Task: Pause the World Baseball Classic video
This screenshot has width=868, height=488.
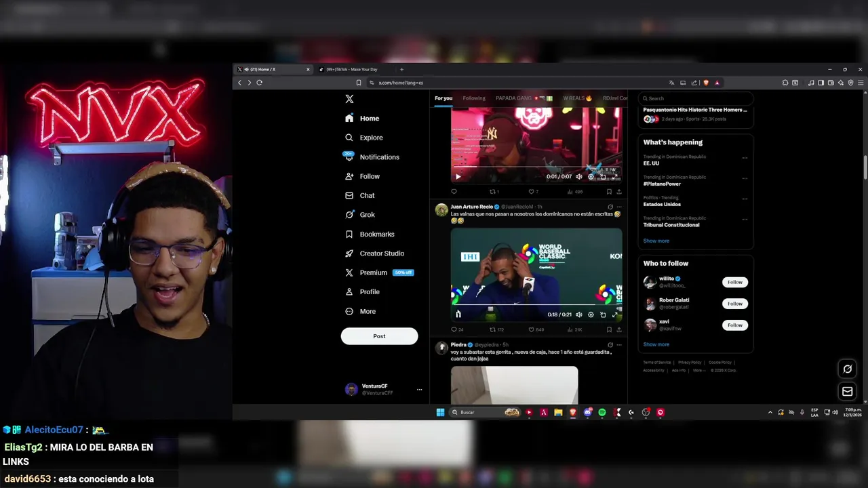Action: (x=458, y=314)
